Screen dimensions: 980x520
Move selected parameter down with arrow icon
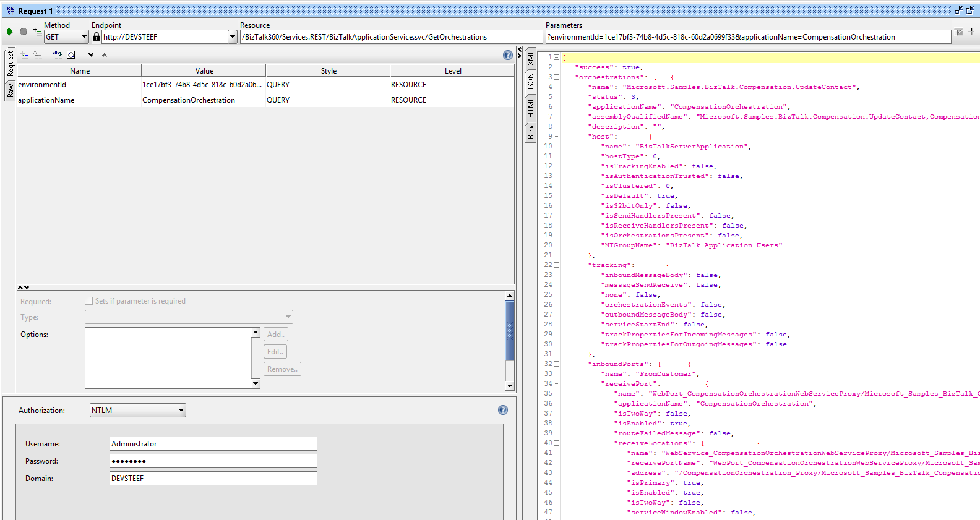point(91,55)
